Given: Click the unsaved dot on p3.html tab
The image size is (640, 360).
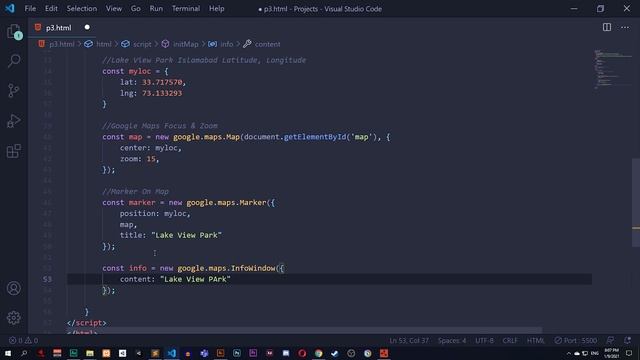Looking at the screenshot, I should point(87,27).
